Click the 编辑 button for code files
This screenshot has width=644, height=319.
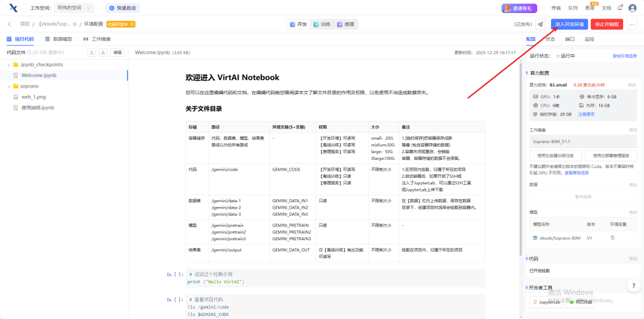[117, 52]
